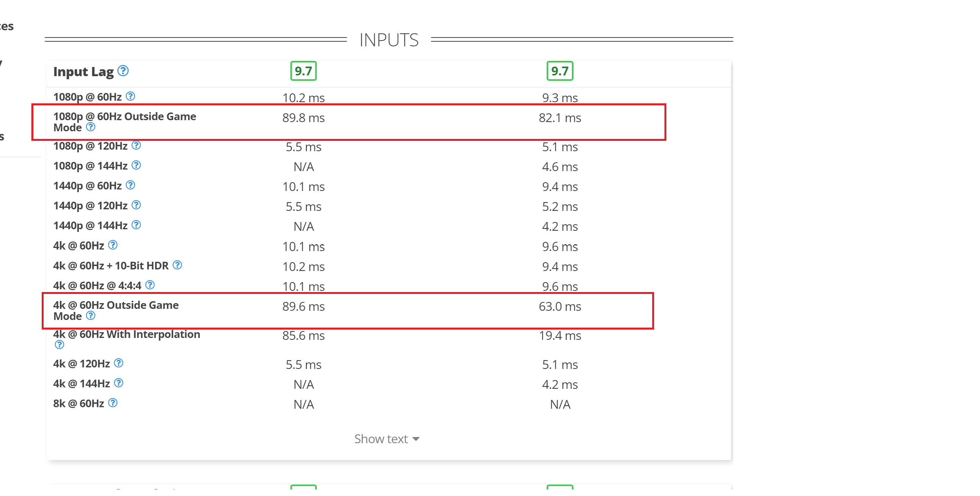Click the Input Lag heading
The image size is (980, 496).
[x=83, y=72]
